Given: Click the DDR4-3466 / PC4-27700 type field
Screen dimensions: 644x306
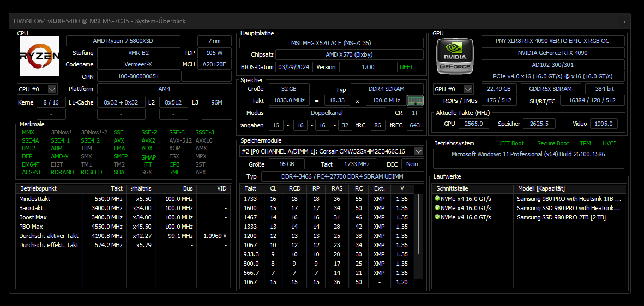Looking at the screenshot, I should (342, 176).
